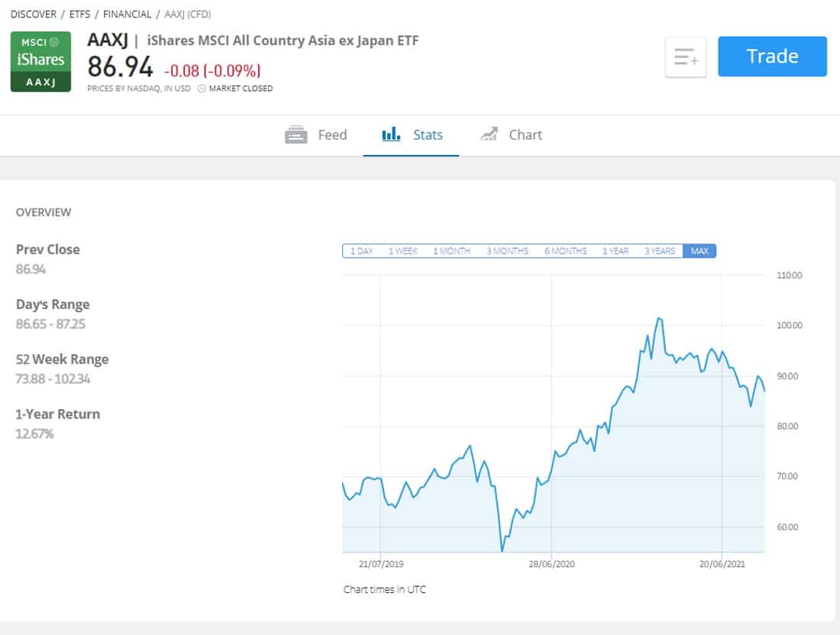This screenshot has height=635, width=840.
Task: Click the Chart times in UTC note
Action: [x=384, y=589]
